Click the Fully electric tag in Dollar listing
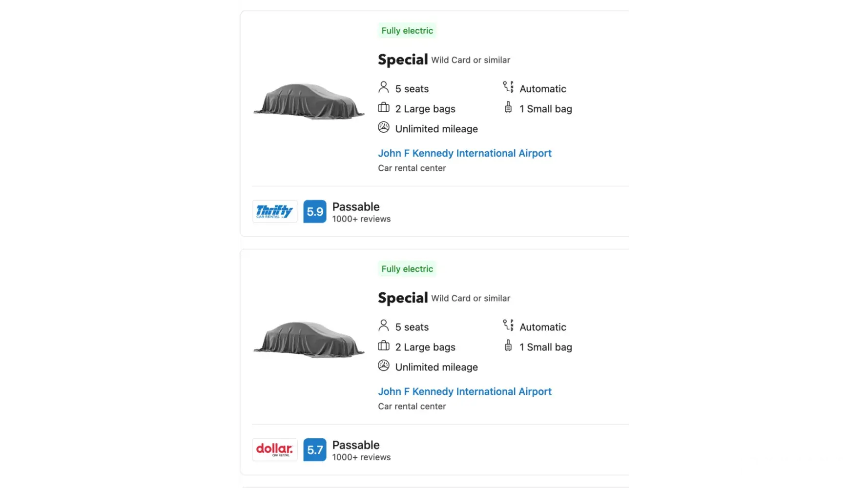The image size is (868, 488). 407,269
